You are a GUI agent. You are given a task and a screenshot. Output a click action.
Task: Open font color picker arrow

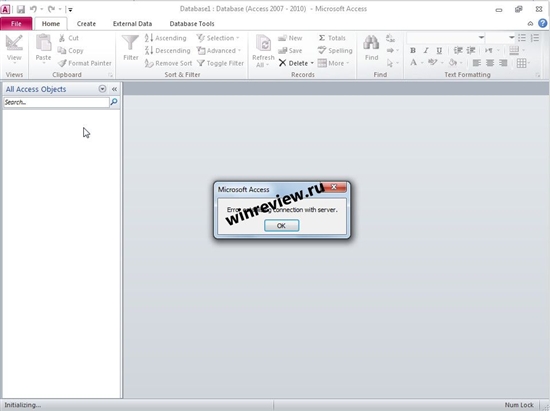pyautogui.click(x=422, y=63)
